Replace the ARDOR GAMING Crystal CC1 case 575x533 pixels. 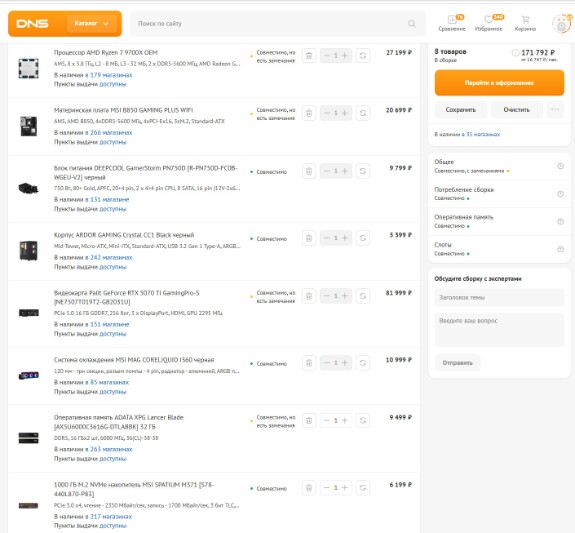(x=363, y=238)
